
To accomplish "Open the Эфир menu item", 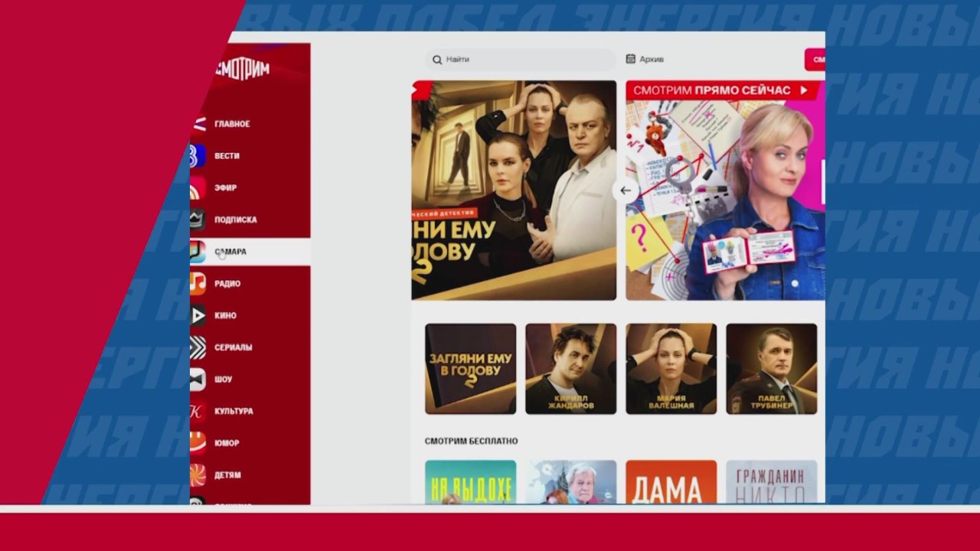I will pos(225,188).
